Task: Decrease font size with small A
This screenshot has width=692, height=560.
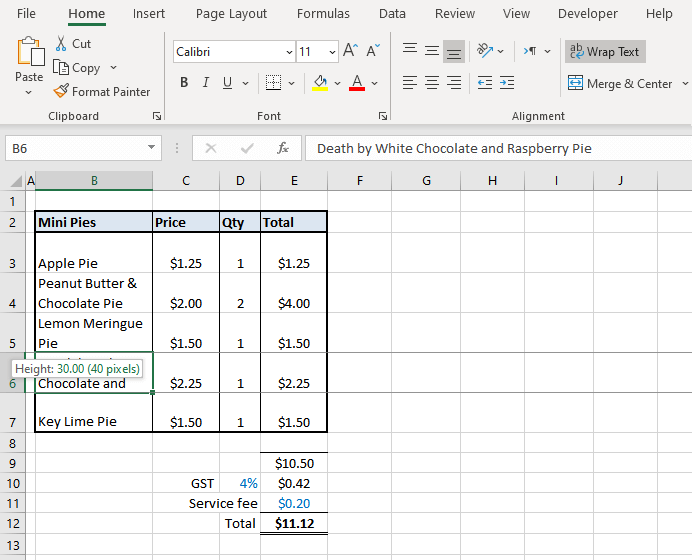Action: [x=372, y=51]
